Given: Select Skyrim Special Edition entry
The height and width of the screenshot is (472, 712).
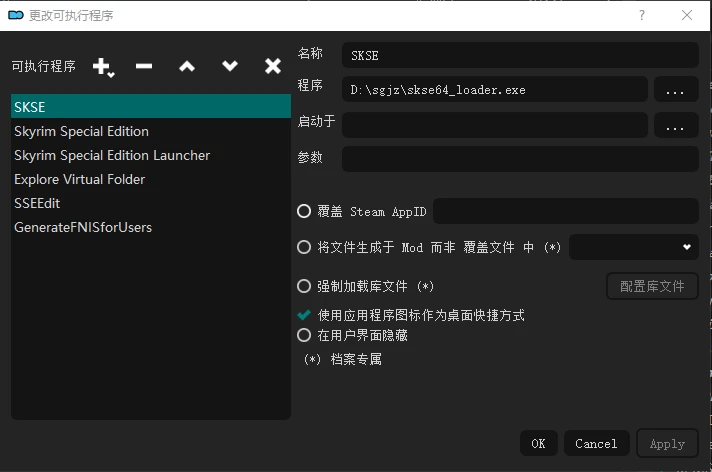Looking at the screenshot, I should (151, 131).
